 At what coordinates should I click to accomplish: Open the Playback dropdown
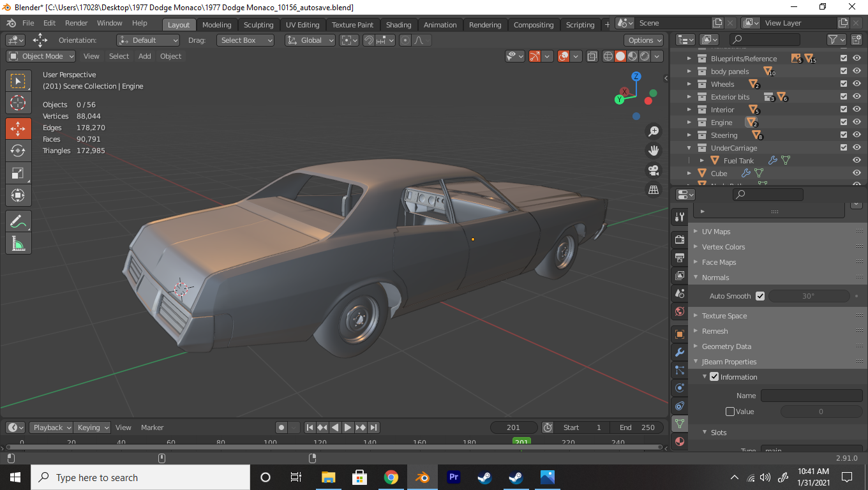(52, 427)
